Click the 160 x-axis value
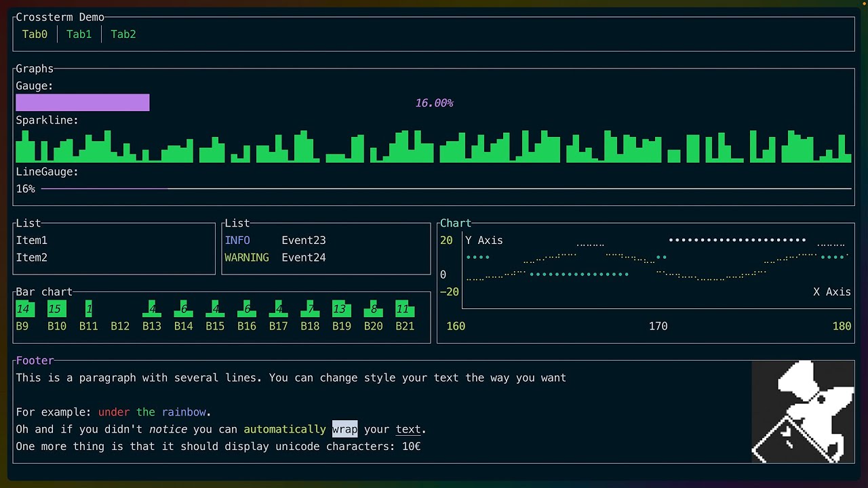 [456, 326]
